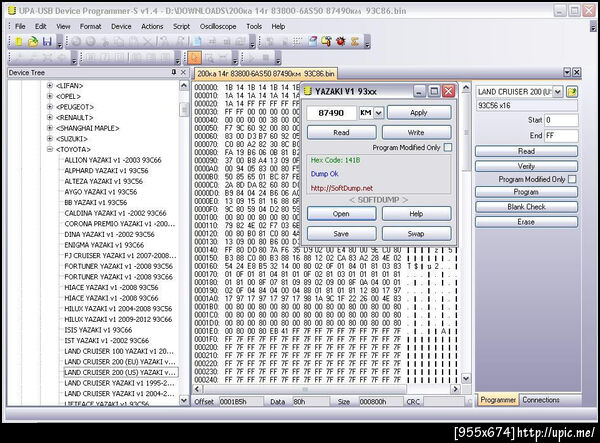Select ISIS YAZAKI v1 93C66 tree item
600x443 pixels.
pos(98,330)
